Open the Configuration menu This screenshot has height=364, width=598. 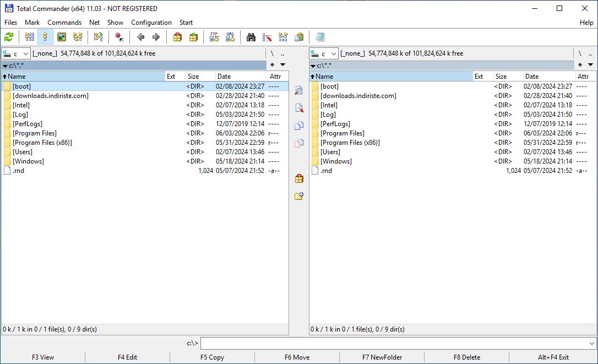(x=151, y=23)
